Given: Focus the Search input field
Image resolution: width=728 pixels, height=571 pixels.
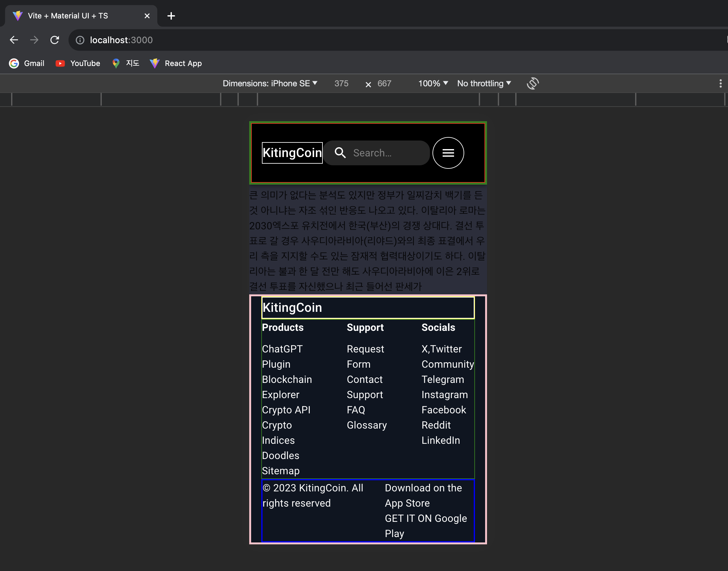Looking at the screenshot, I should [x=387, y=153].
